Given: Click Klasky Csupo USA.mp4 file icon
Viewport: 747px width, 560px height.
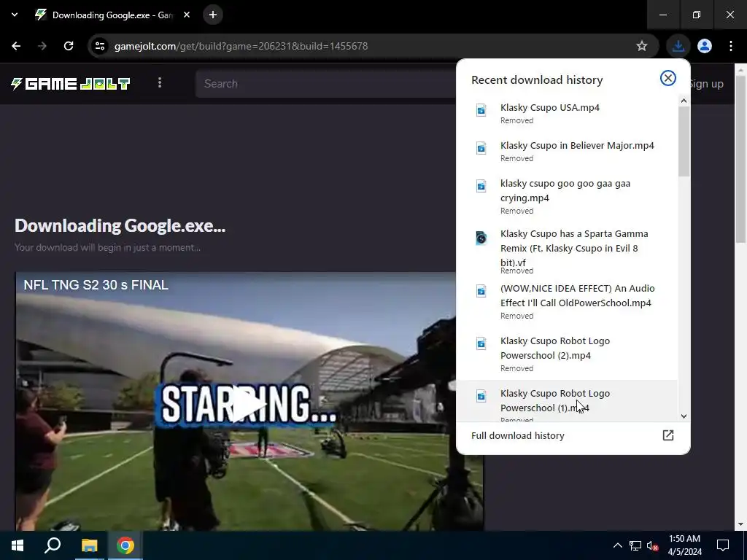Looking at the screenshot, I should coord(481,110).
